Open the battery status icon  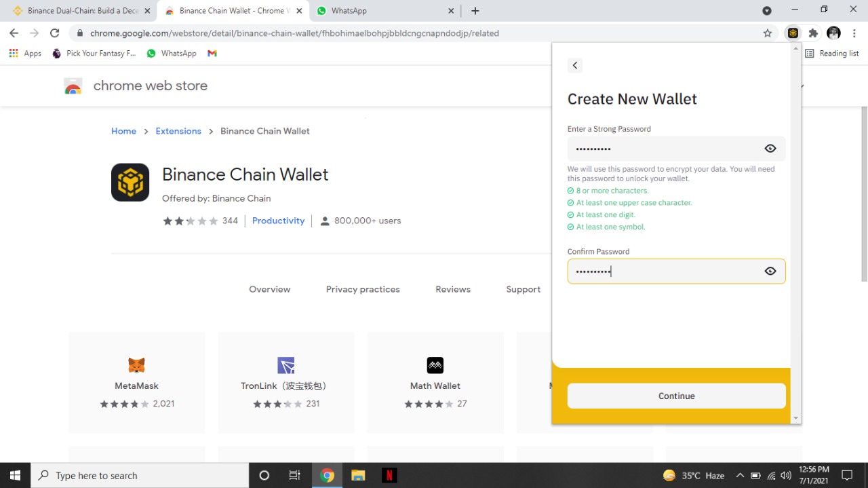[x=755, y=475]
